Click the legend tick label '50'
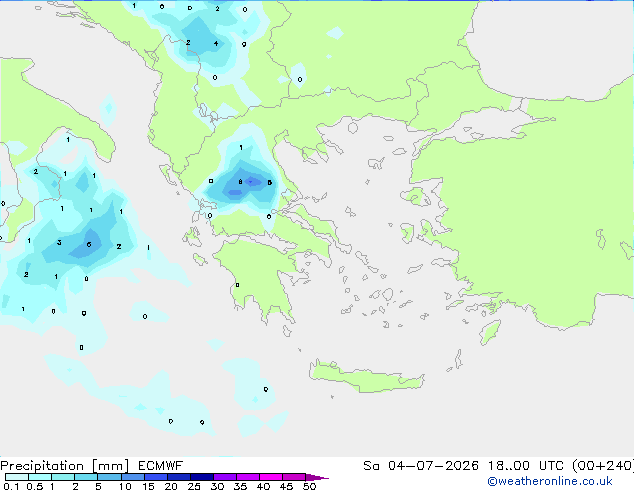Screen dimensions: 634x490 (310, 486)
